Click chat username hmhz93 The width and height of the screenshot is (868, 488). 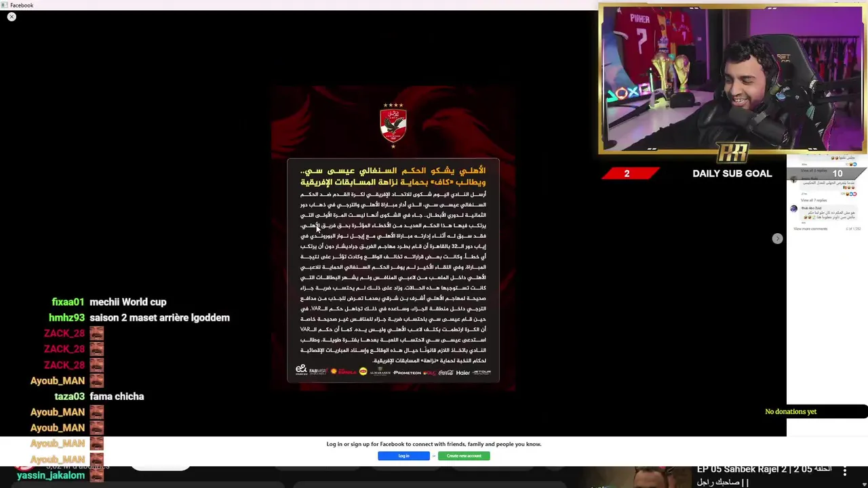click(x=66, y=318)
